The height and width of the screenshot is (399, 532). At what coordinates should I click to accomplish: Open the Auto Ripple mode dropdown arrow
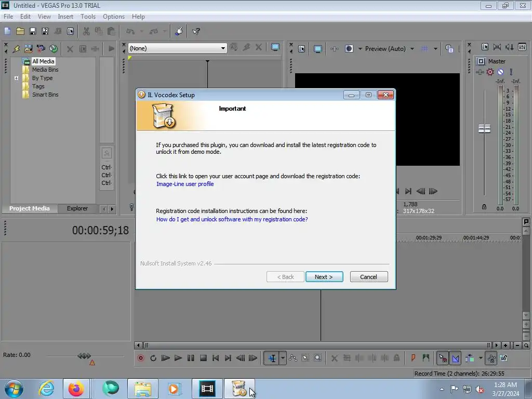click(481, 358)
